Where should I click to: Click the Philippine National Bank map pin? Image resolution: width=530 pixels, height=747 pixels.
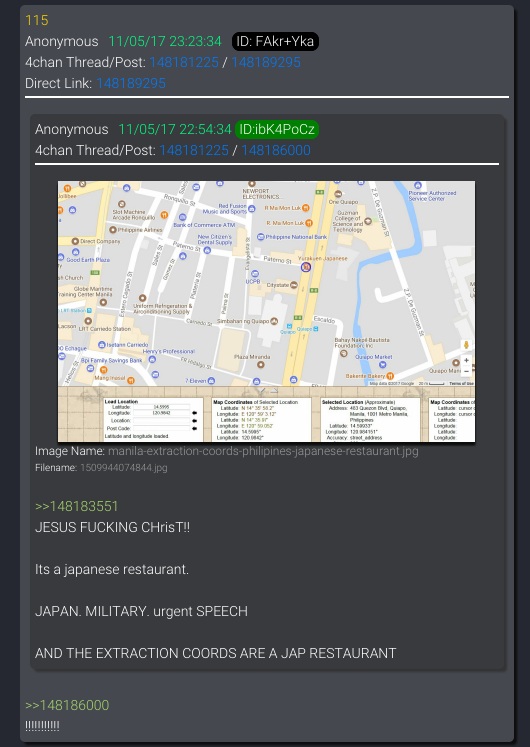point(260,237)
